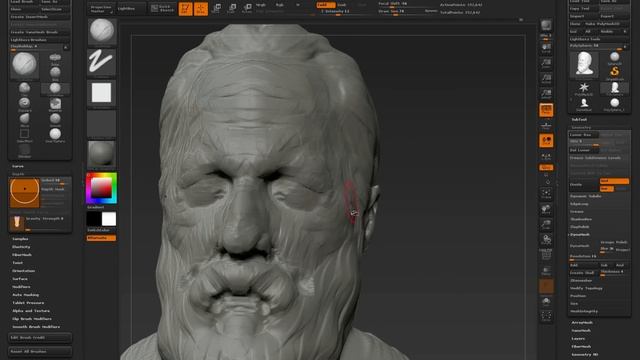Expand Auto Masking section
This screenshot has width=640, height=360.
(25, 295)
